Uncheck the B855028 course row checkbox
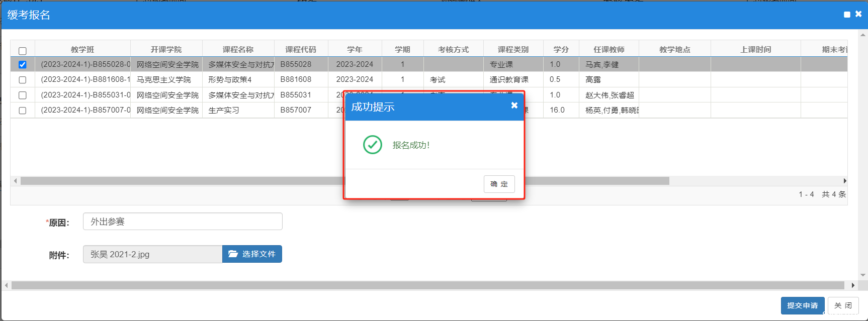This screenshot has height=321, width=868. (x=23, y=65)
